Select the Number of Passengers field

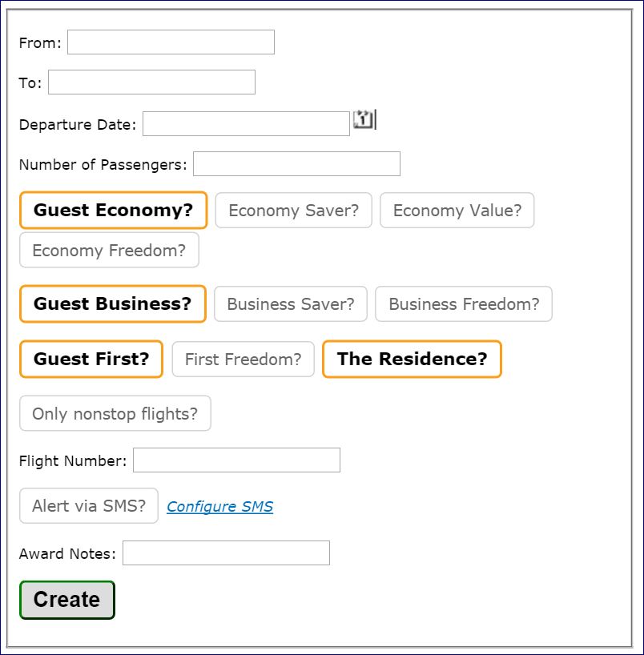pos(296,164)
